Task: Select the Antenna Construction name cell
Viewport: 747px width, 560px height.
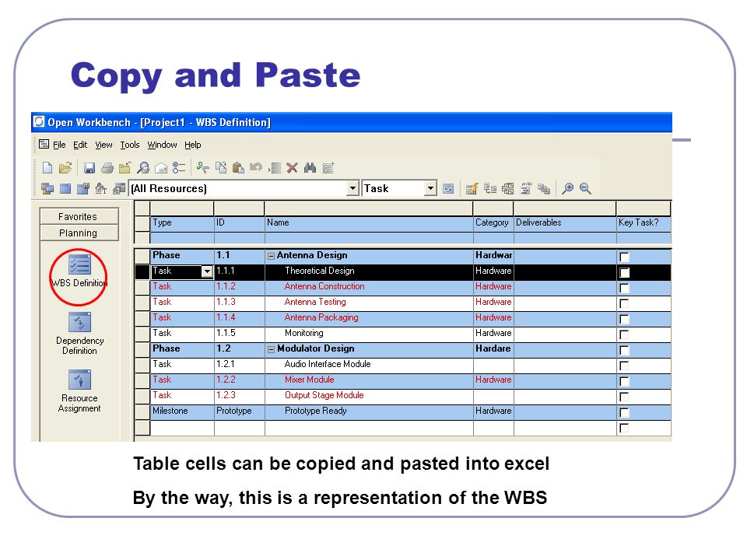Action: [x=369, y=287]
